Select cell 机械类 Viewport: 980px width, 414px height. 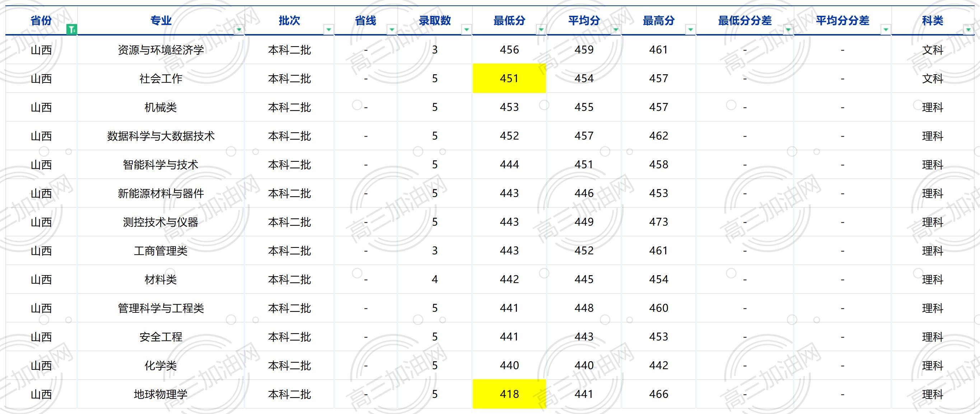pyautogui.click(x=160, y=107)
